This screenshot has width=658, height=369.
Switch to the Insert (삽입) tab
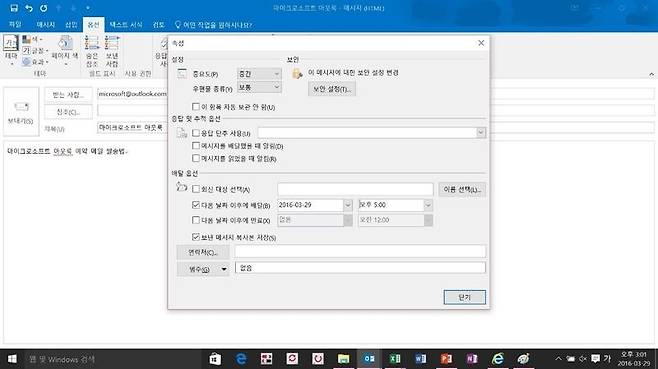[x=71, y=25]
